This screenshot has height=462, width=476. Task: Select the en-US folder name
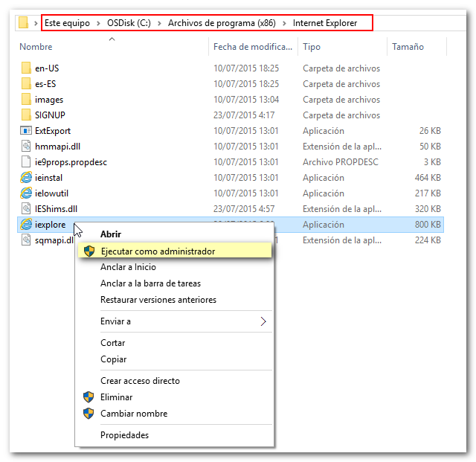tap(47, 68)
